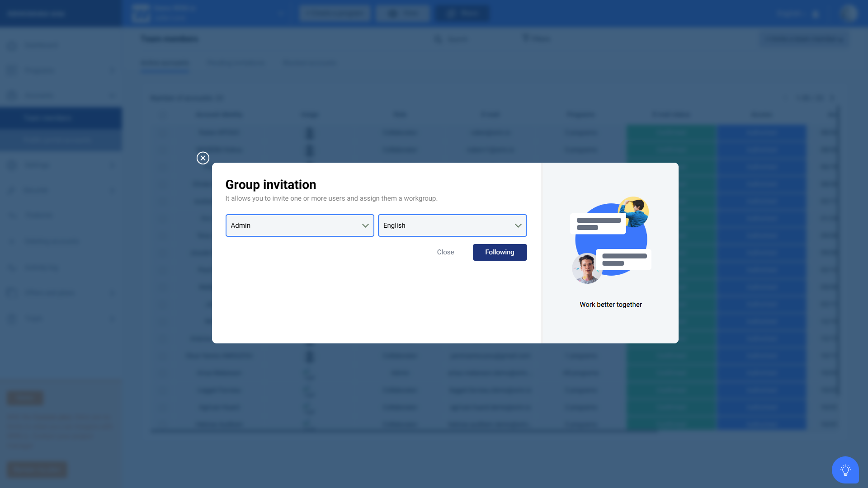Click the Filters funnel icon in the header

[525, 38]
